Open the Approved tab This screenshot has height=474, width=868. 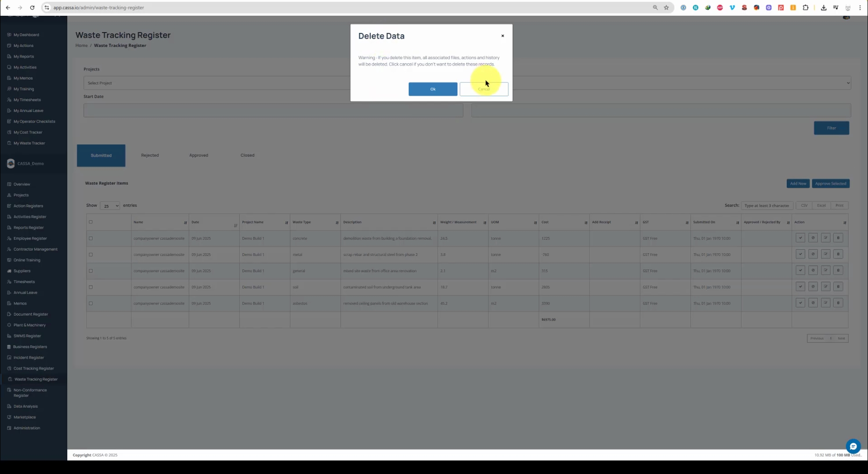(x=199, y=155)
